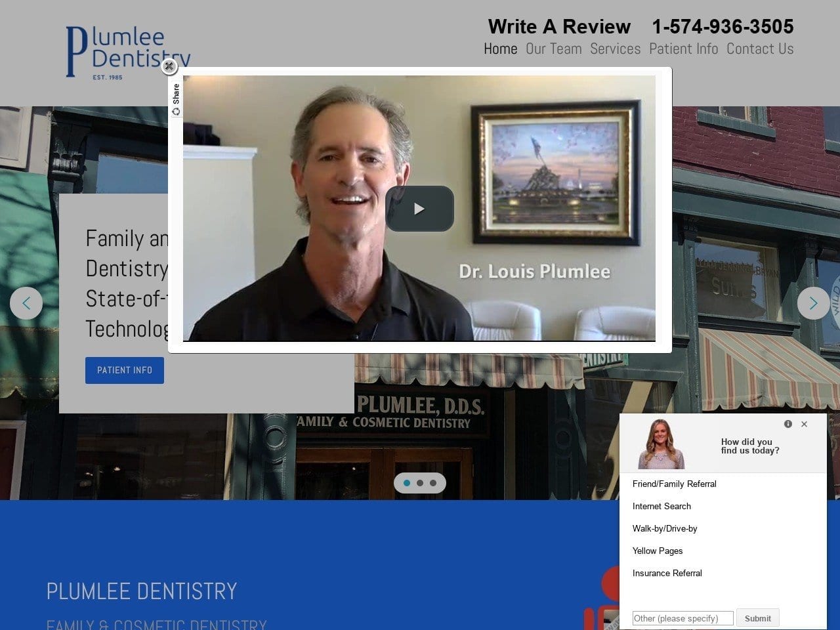Screen dimensions: 840x630
Task: Focus the Other (please specify) field
Action: click(682, 618)
